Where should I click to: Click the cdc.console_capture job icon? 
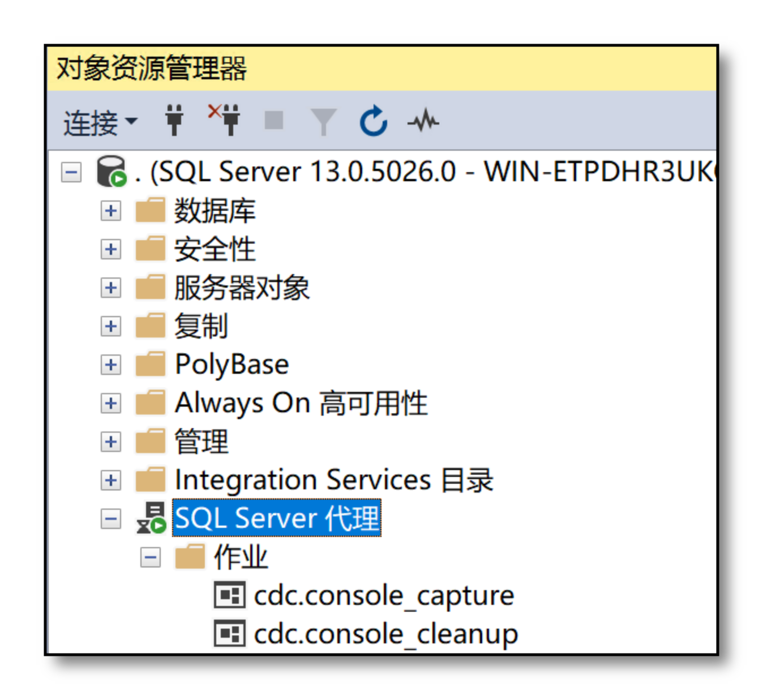click(x=229, y=595)
